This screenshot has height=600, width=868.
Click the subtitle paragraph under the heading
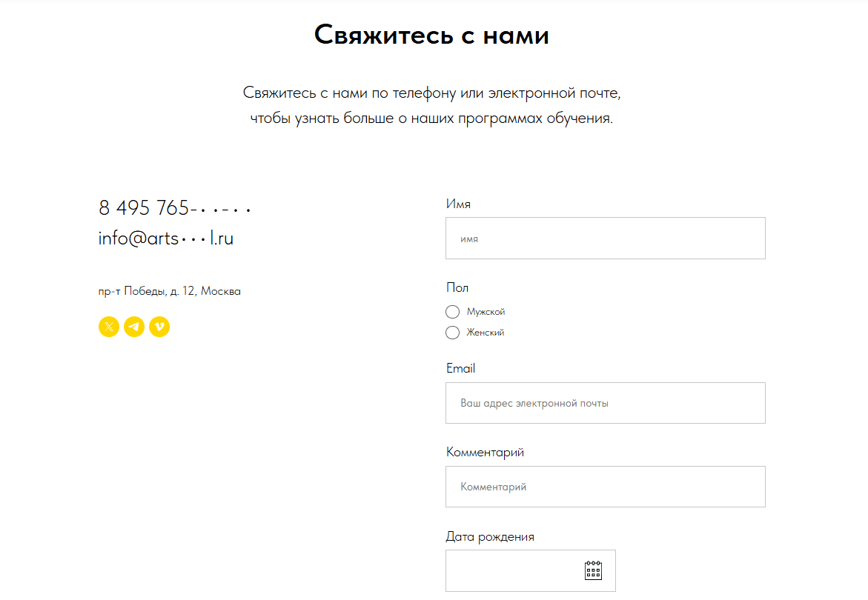click(431, 106)
